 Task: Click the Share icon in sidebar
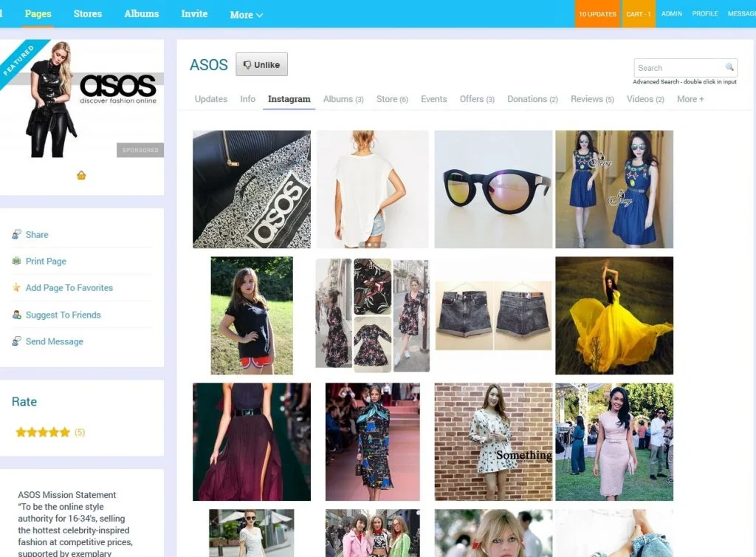[x=16, y=234]
